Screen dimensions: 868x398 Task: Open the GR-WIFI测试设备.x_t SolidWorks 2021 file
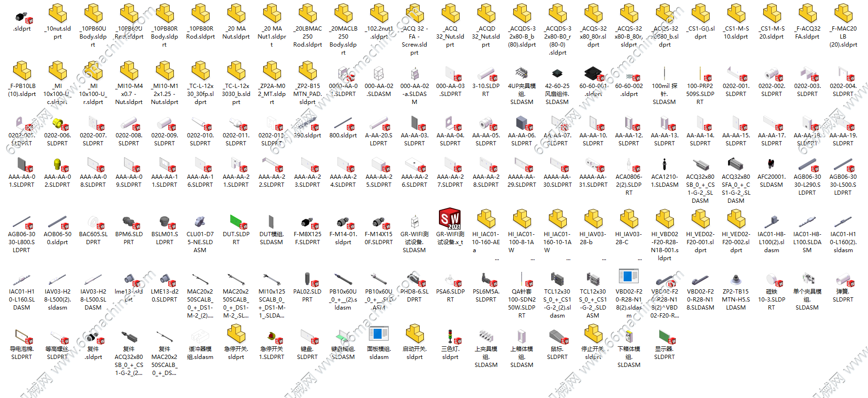pyautogui.click(x=450, y=219)
